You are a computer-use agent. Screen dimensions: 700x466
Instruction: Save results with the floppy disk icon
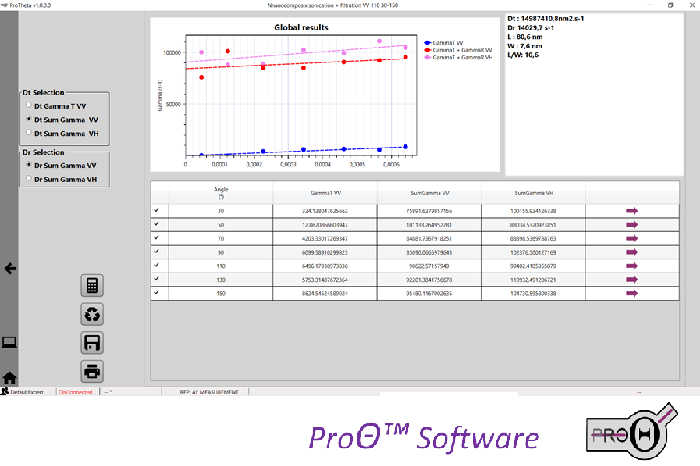coord(92,343)
